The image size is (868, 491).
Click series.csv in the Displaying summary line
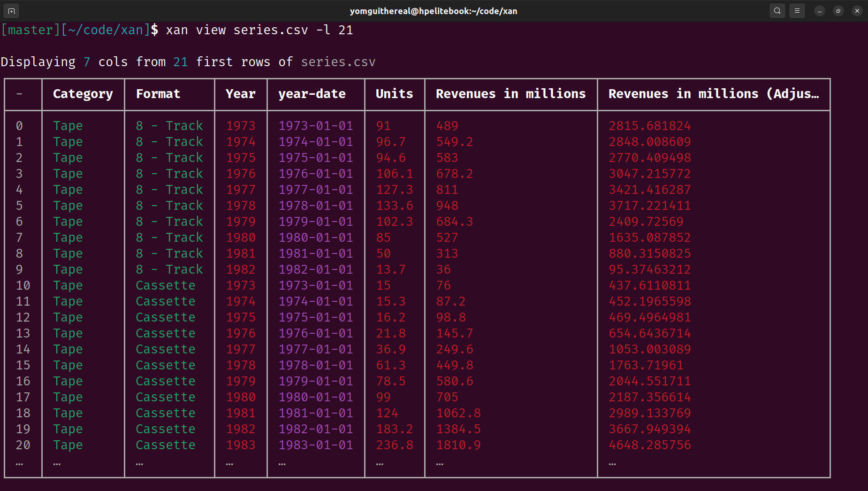tap(338, 62)
